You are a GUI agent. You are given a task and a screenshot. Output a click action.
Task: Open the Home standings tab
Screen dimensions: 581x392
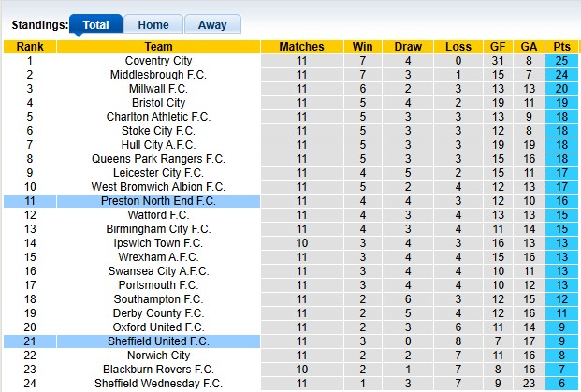tap(153, 25)
